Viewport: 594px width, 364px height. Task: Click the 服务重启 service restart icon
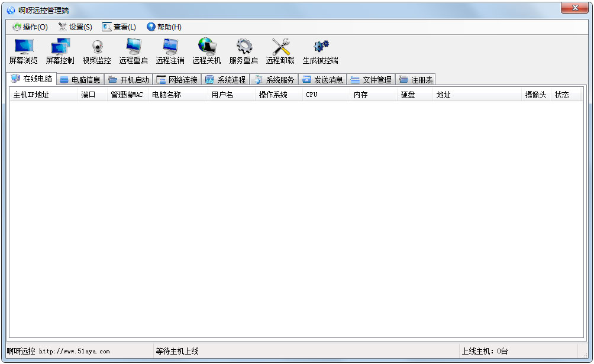(x=244, y=51)
